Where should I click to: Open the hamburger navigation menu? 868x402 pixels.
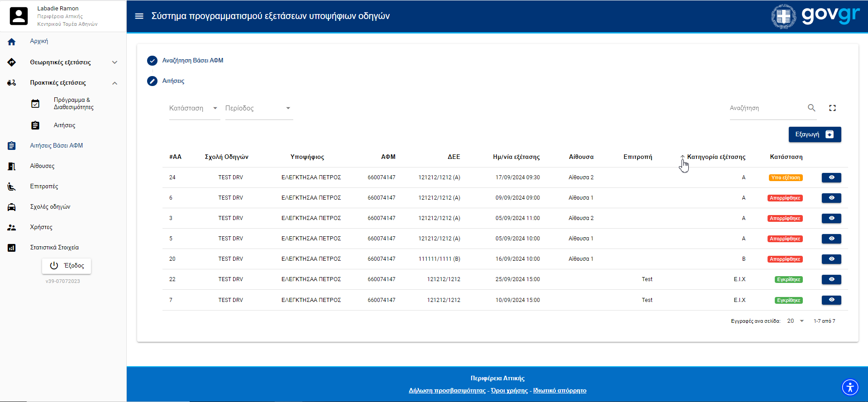(x=139, y=16)
